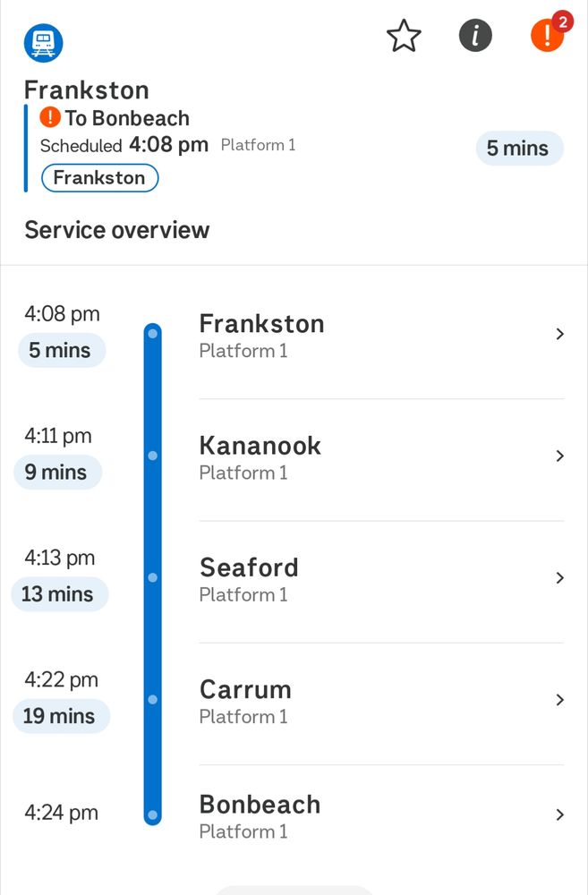The width and height of the screenshot is (588, 895).
Task: Tap the 19 mins badge for Carrum
Action: point(59,716)
